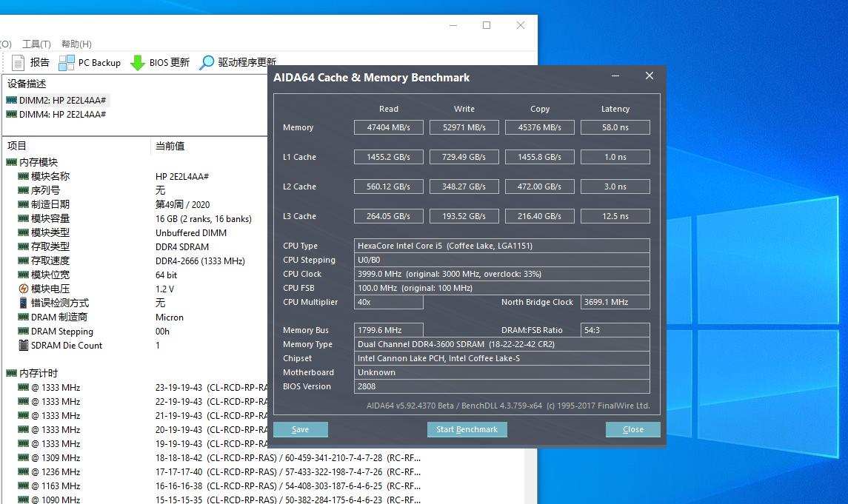Click the Memory Copy value 45376 MB/s
Screen dimensions: 848x504
(540, 127)
